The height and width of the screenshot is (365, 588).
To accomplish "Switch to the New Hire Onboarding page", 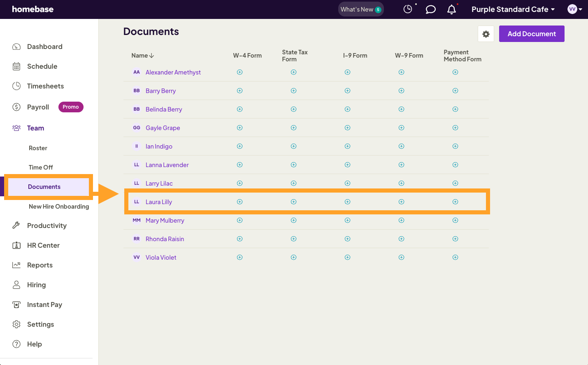I will 59,206.
